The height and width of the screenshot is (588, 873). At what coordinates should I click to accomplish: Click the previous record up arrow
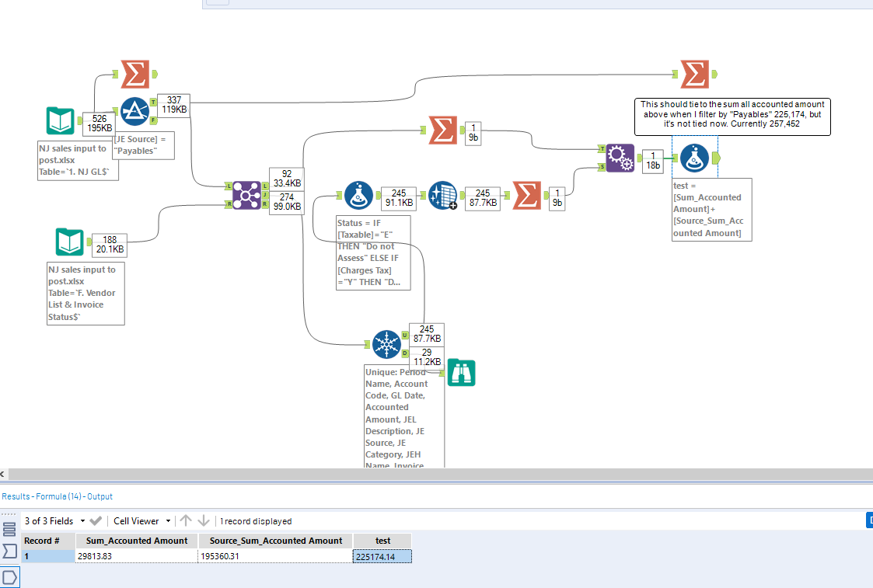pos(187,520)
